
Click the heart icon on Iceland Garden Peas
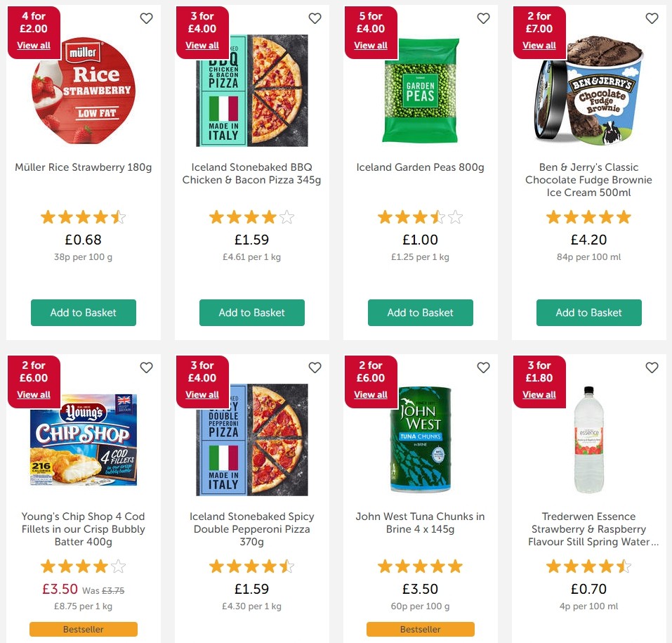[x=483, y=18]
